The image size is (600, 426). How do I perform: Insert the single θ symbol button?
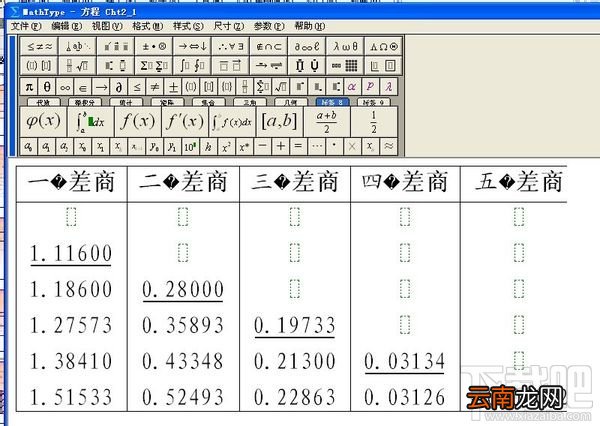47,87
